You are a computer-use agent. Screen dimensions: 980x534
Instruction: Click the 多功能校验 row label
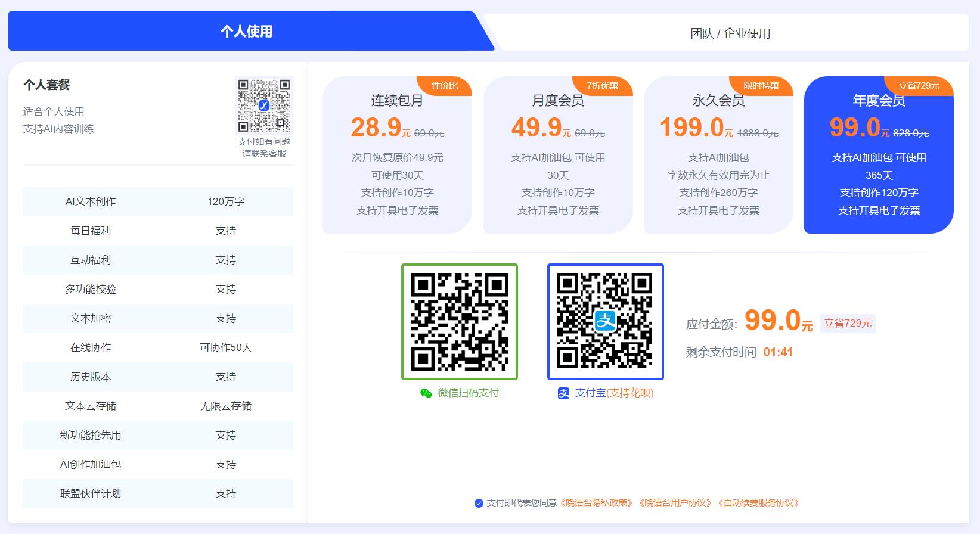click(x=91, y=289)
